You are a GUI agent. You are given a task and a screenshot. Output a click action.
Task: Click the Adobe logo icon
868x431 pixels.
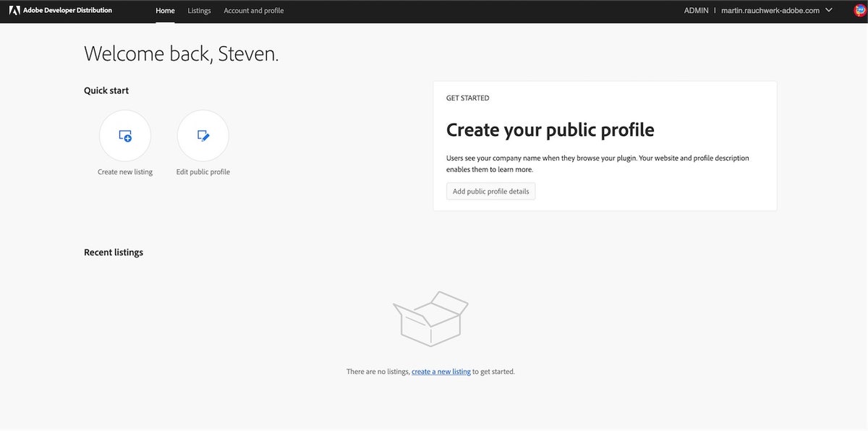point(14,11)
